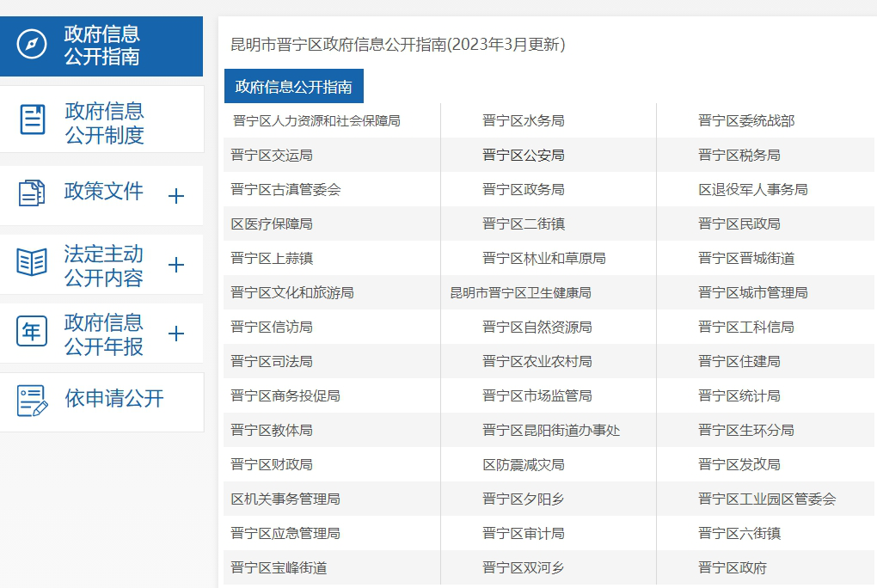The height and width of the screenshot is (588, 877).
Task: Visit 晋宁区昆阳街道办事处 page
Action: (551, 430)
